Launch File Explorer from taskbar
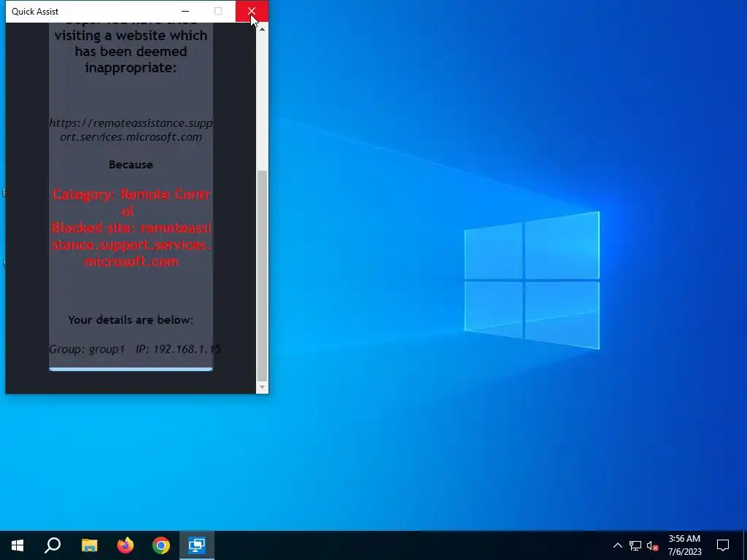The height and width of the screenshot is (560, 747). pos(89,545)
